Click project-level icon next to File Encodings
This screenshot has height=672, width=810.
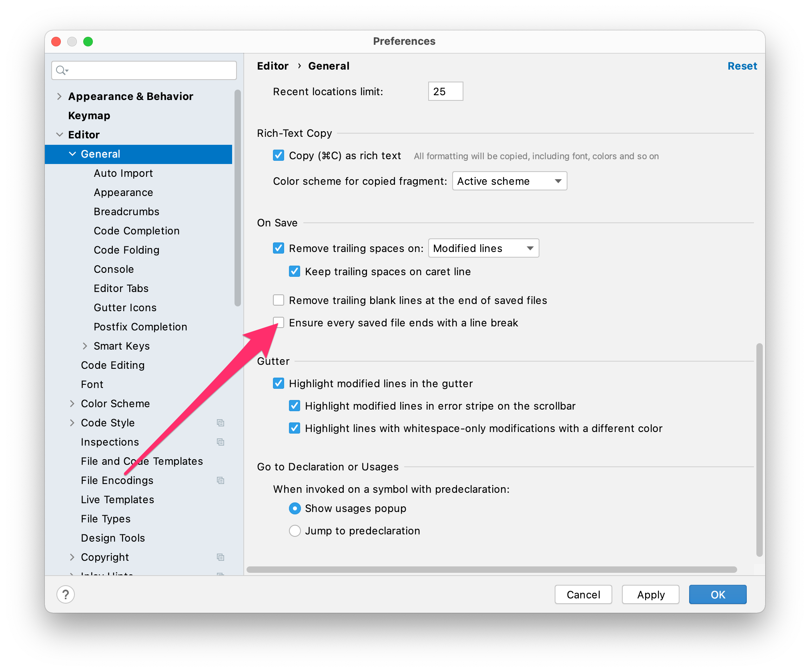pos(220,480)
